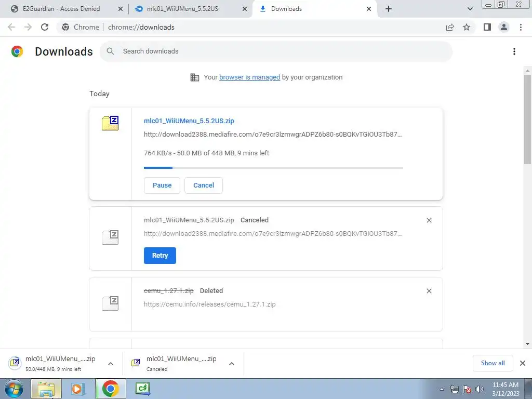
Task: Click the page vertical scrollbar
Action: click(527, 119)
